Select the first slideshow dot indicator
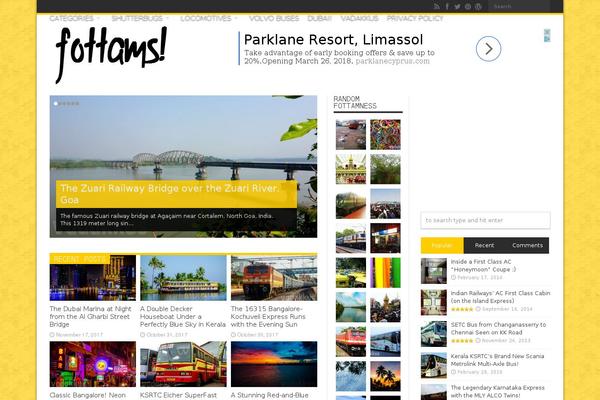This screenshot has height=400, width=600. pos(56,103)
